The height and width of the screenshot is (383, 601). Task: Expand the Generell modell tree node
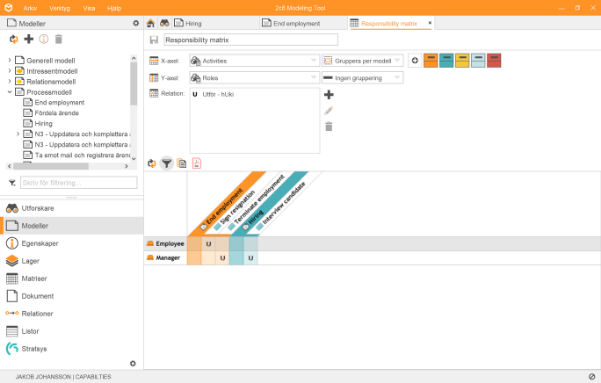pos(10,60)
